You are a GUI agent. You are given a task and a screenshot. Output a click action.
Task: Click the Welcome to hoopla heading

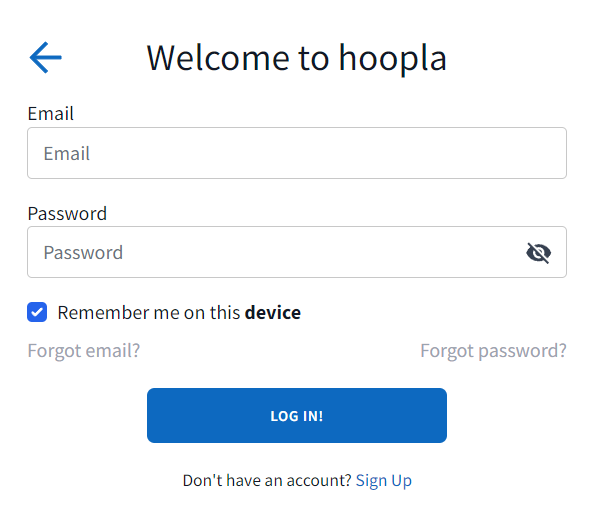click(x=297, y=58)
